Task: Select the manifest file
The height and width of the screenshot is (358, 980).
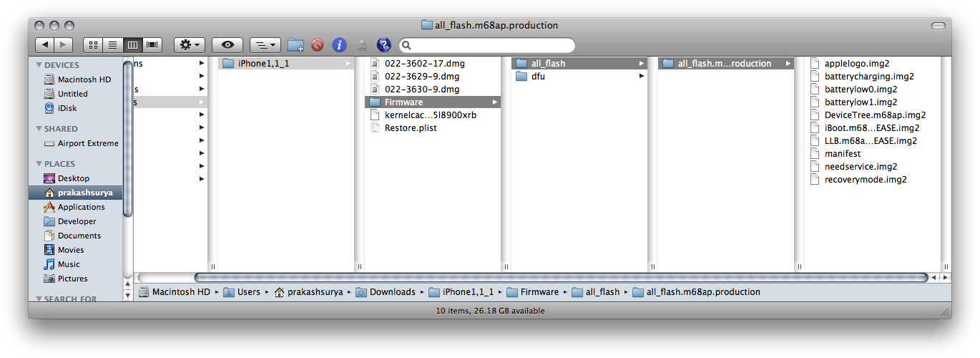Action: [x=842, y=154]
